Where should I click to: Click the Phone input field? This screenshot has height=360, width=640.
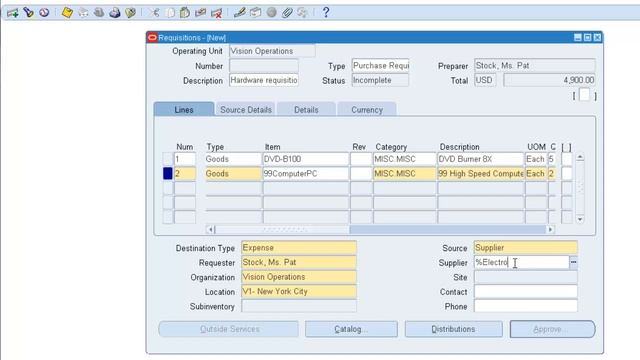(x=526, y=306)
